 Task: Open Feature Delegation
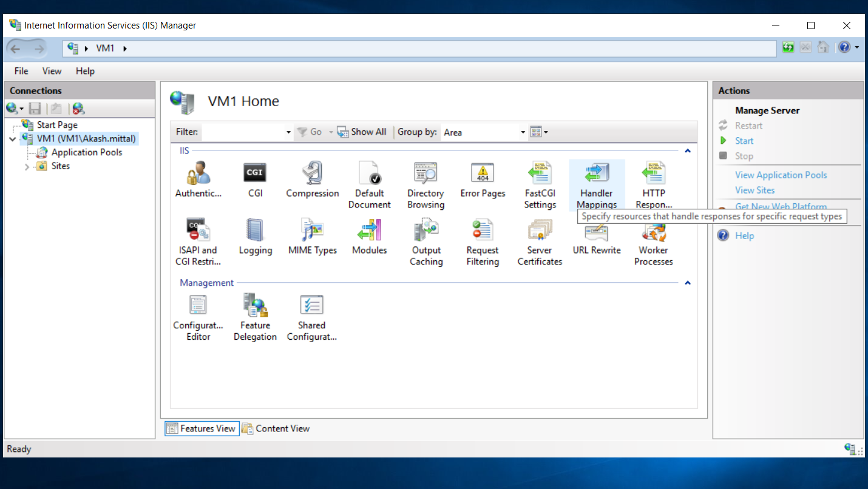(255, 317)
